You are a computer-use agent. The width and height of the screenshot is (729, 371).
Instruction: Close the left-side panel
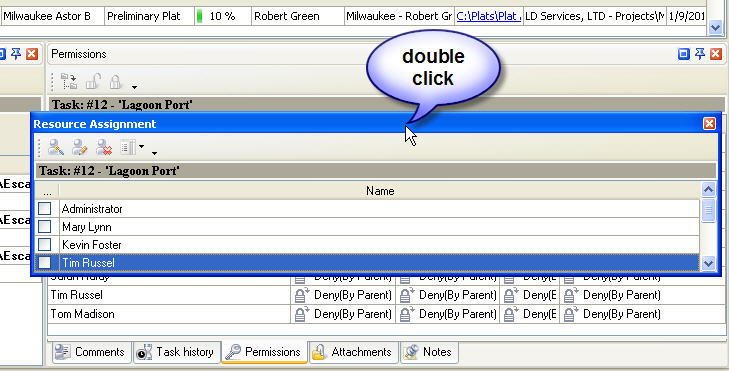[x=32, y=54]
